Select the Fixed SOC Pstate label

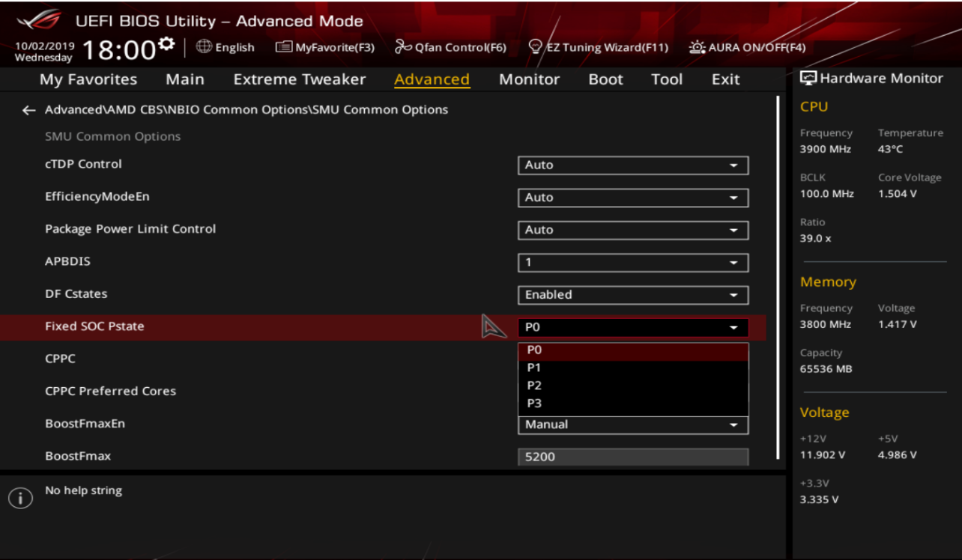pos(94,326)
